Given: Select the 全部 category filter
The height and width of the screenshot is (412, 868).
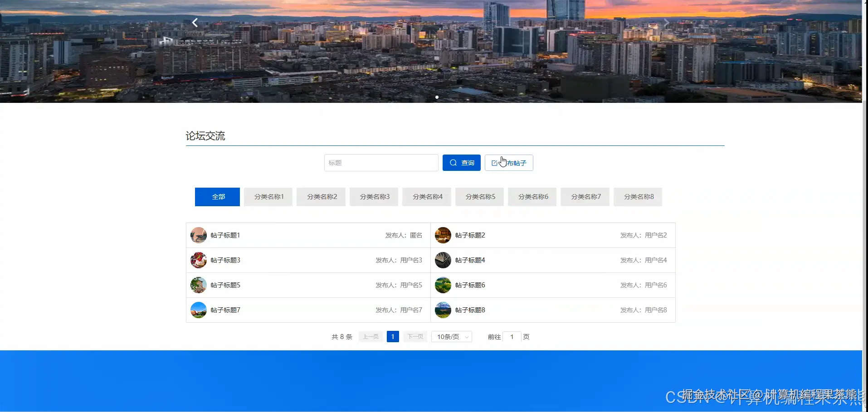Looking at the screenshot, I should tap(217, 197).
